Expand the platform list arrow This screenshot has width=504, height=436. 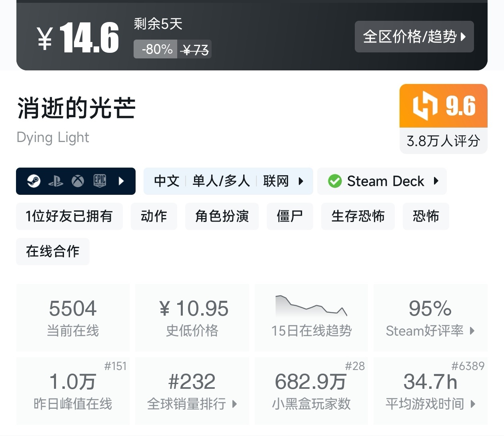[x=122, y=181]
